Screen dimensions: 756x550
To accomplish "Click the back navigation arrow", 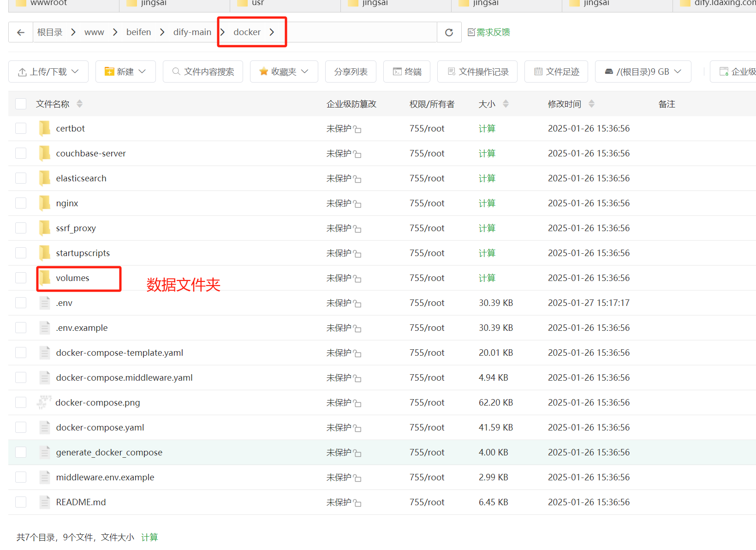I will (x=20, y=32).
